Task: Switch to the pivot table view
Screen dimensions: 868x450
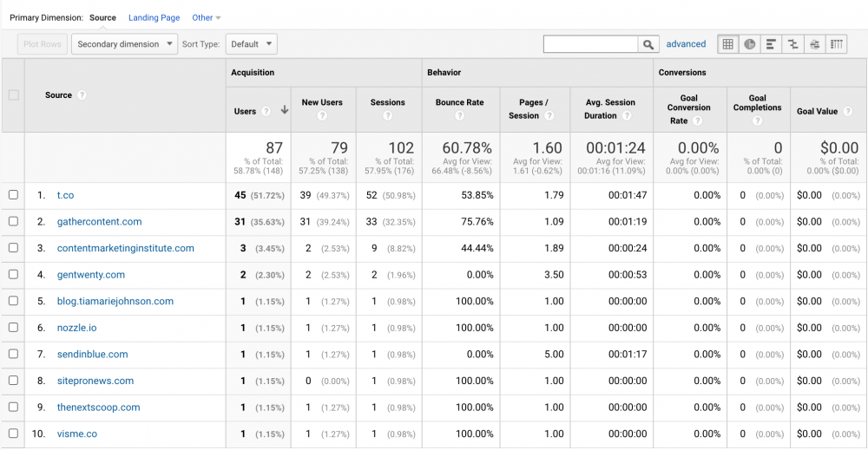Action: [836, 44]
